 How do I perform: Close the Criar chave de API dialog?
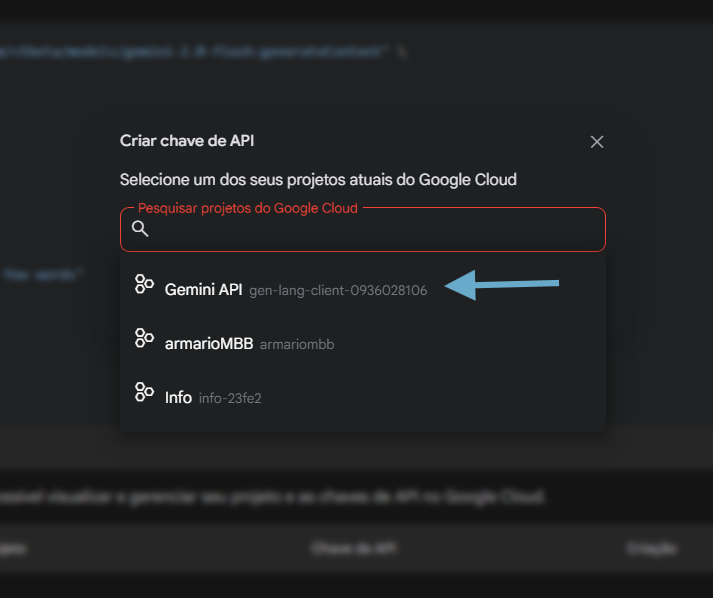pyautogui.click(x=597, y=142)
